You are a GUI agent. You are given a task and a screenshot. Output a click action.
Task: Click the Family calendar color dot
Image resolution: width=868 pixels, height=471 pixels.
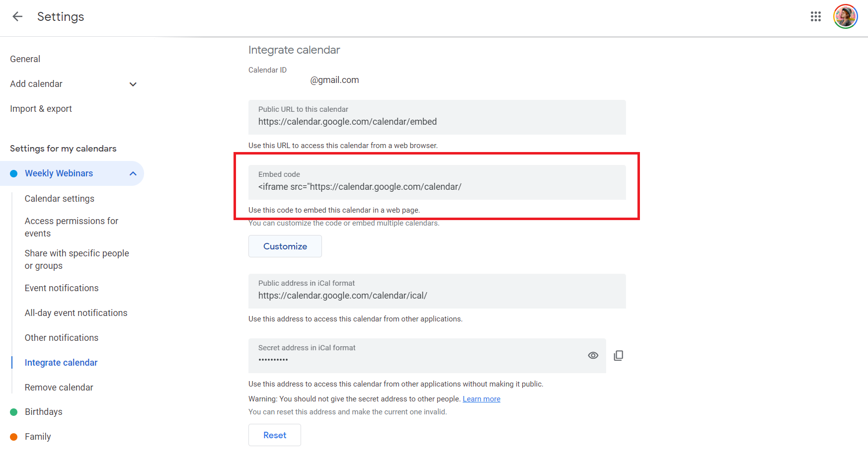pyautogui.click(x=13, y=436)
